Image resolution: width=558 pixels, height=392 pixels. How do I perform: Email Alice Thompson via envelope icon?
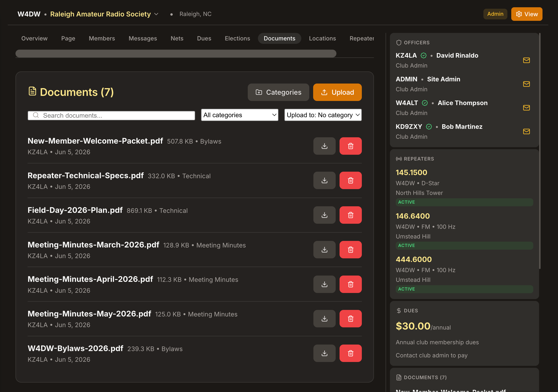[x=526, y=108]
